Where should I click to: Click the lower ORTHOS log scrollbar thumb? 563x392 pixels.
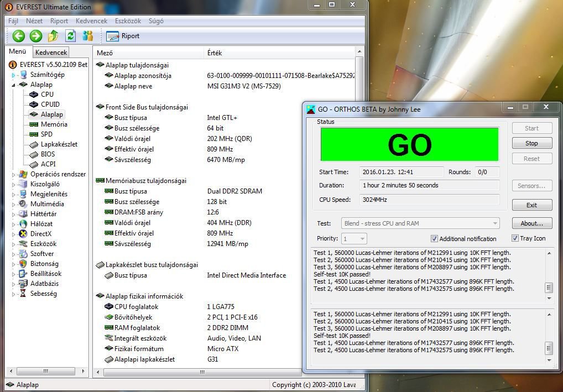pyautogui.click(x=549, y=348)
